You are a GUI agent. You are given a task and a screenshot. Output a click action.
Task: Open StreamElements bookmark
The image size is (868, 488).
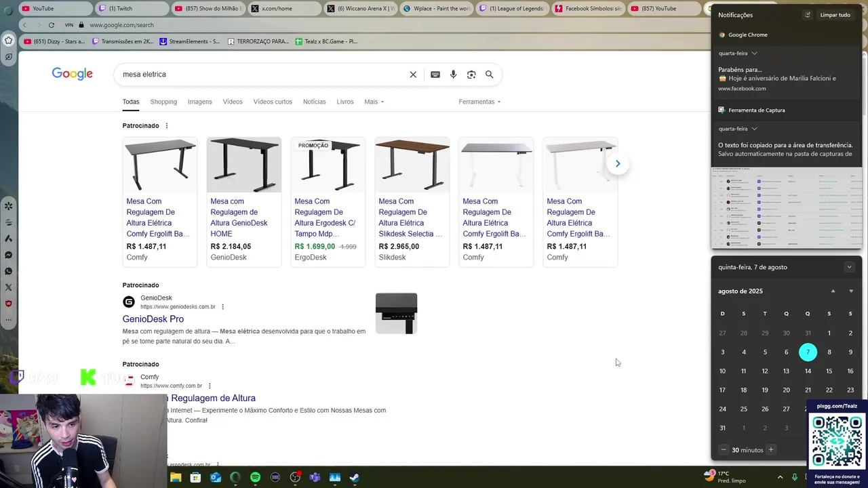[190, 41]
